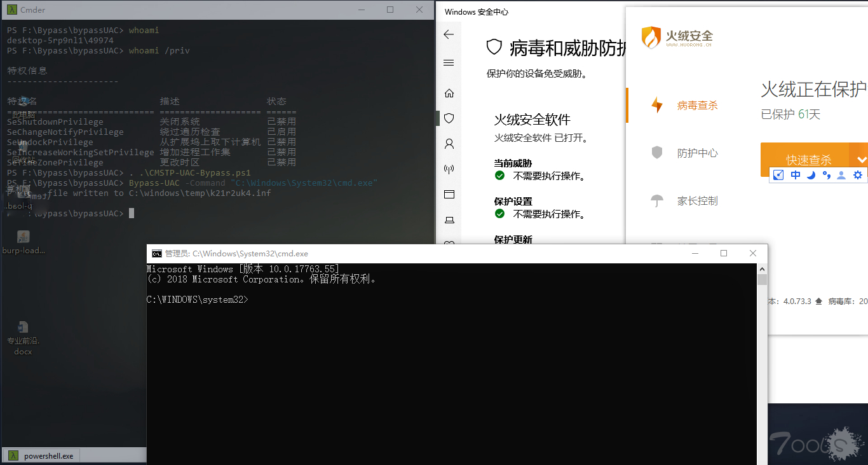Open the hamburger menu in Windows 安全中心
868x465 pixels.
click(x=449, y=63)
